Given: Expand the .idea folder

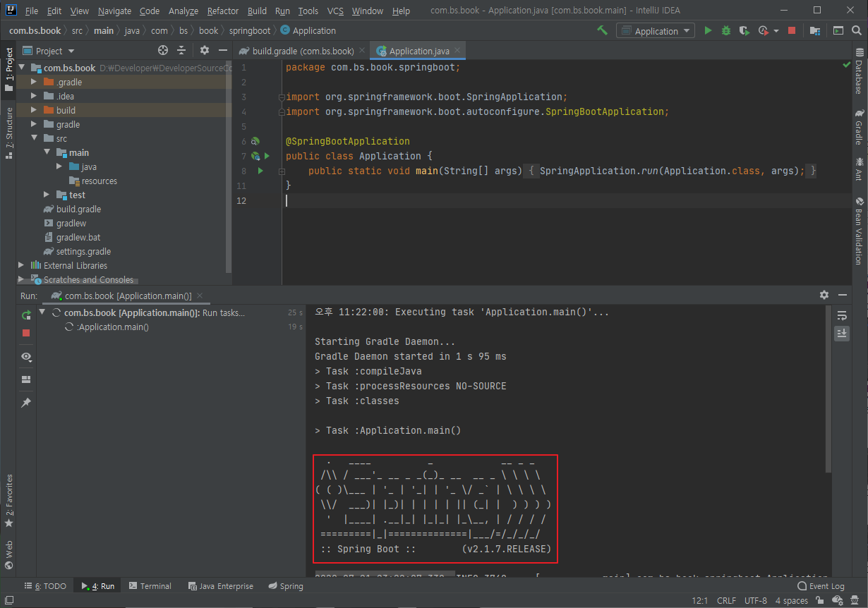Looking at the screenshot, I should point(33,96).
